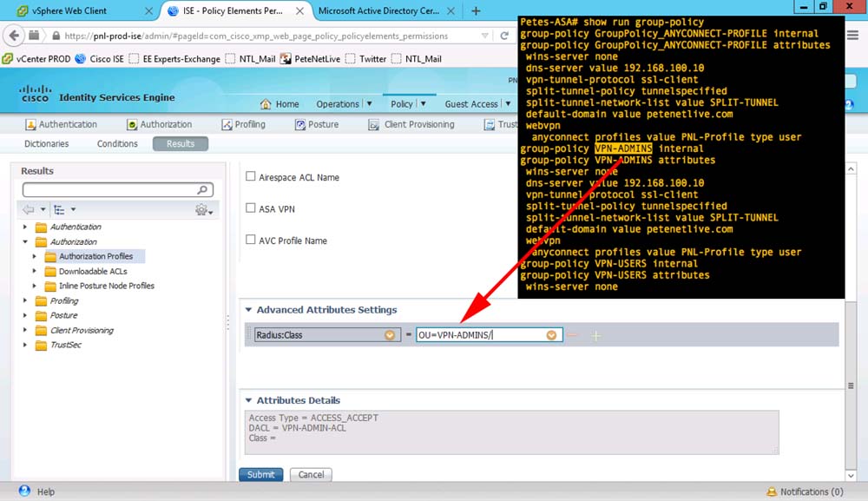Click the Cancel button
868x501 pixels.
[x=311, y=474]
